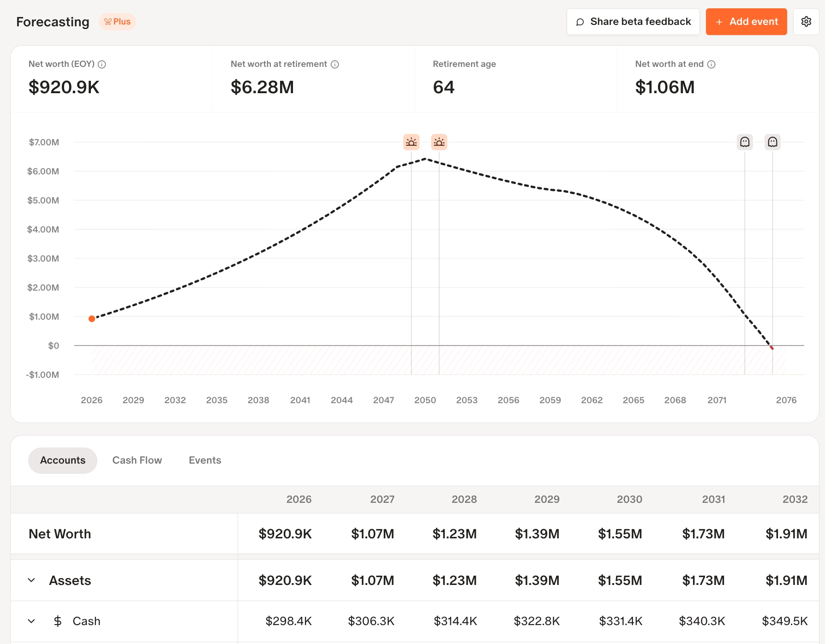
Task: Click the first ghost end-of-life marker icon
Action: click(745, 142)
